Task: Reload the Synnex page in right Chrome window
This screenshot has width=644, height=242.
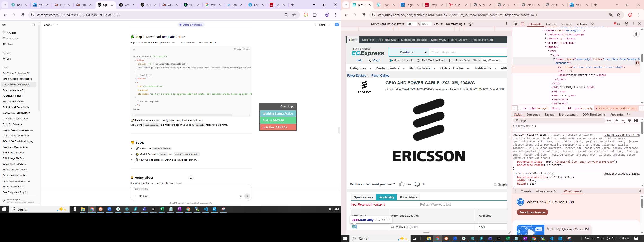Action: (x=363, y=15)
